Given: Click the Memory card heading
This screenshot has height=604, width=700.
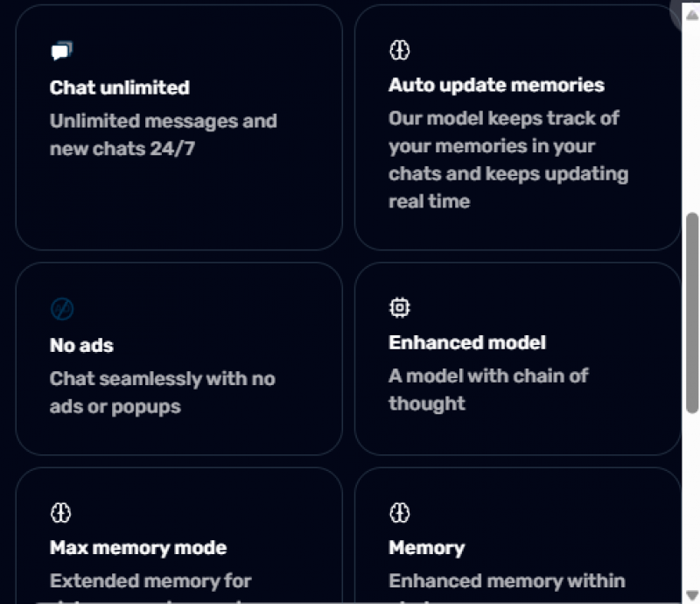Looking at the screenshot, I should tap(426, 548).
